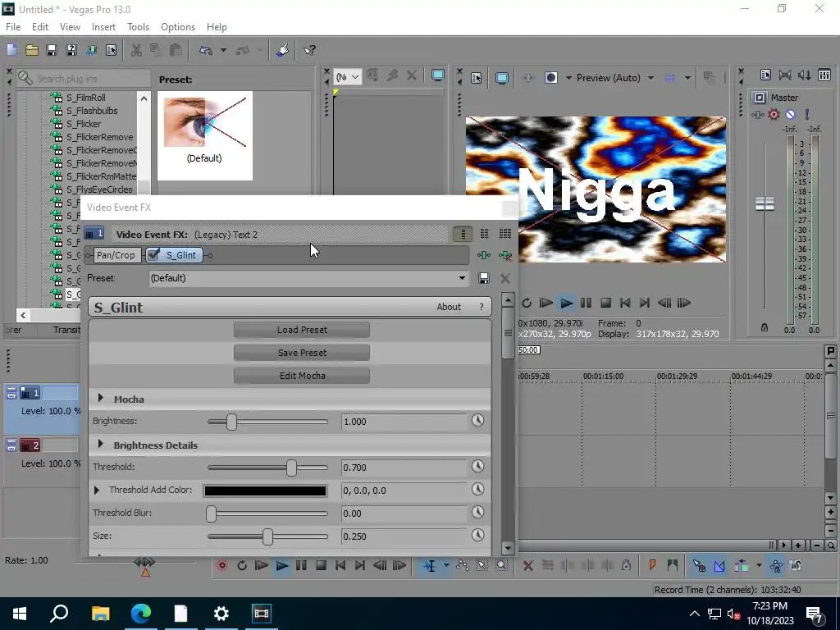
Task: Click the Loop Playback icon under the preview
Action: [x=527, y=303]
